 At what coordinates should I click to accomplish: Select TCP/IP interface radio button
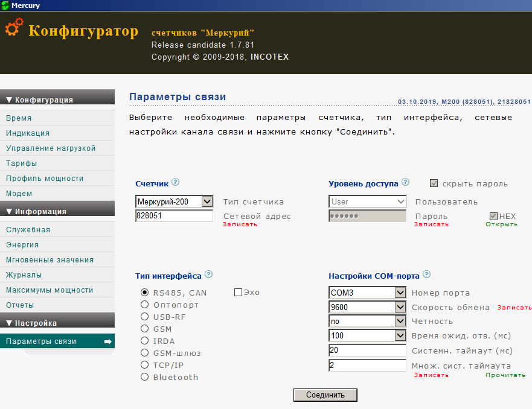[145, 364]
